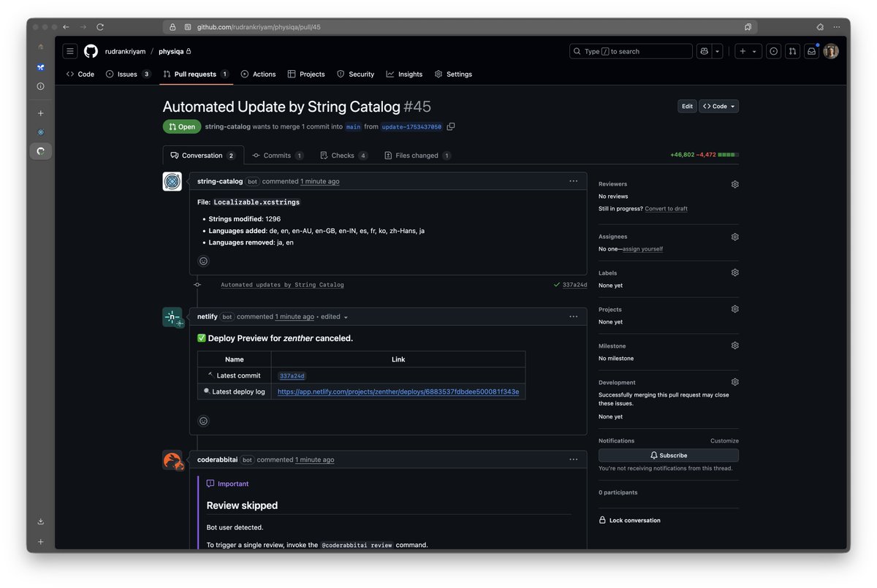877x588 pixels.
Task: Click the address bar reader/bookmark icon
Action: tap(748, 27)
